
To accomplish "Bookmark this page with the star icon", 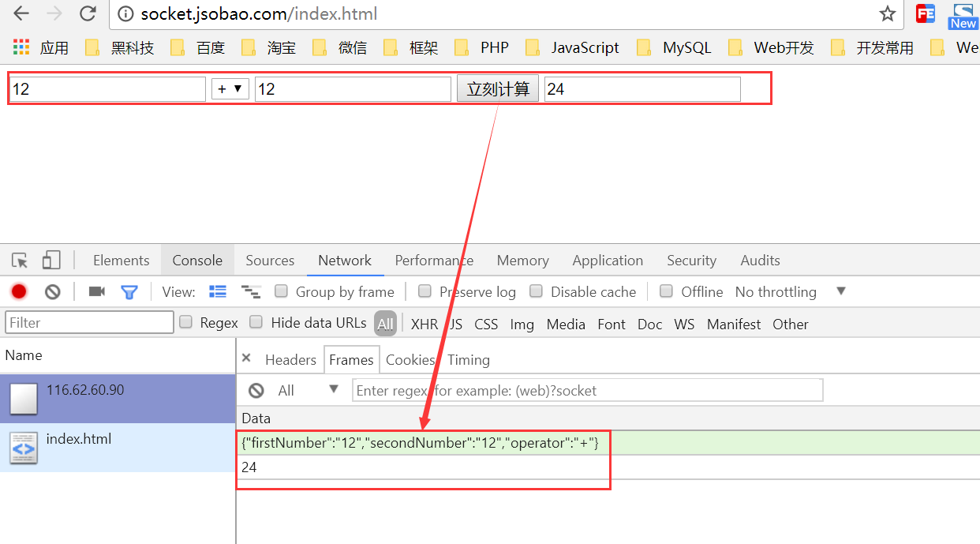I will pyautogui.click(x=888, y=13).
